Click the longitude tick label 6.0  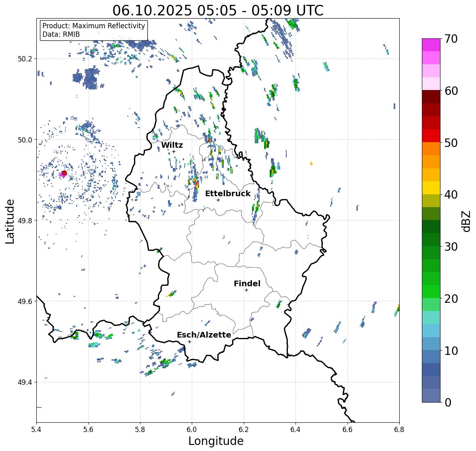[192, 430]
